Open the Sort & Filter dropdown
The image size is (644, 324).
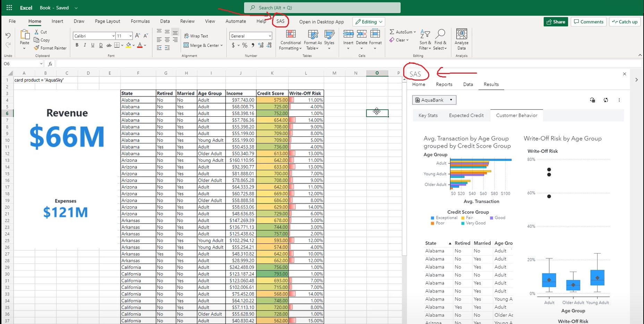tap(424, 39)
